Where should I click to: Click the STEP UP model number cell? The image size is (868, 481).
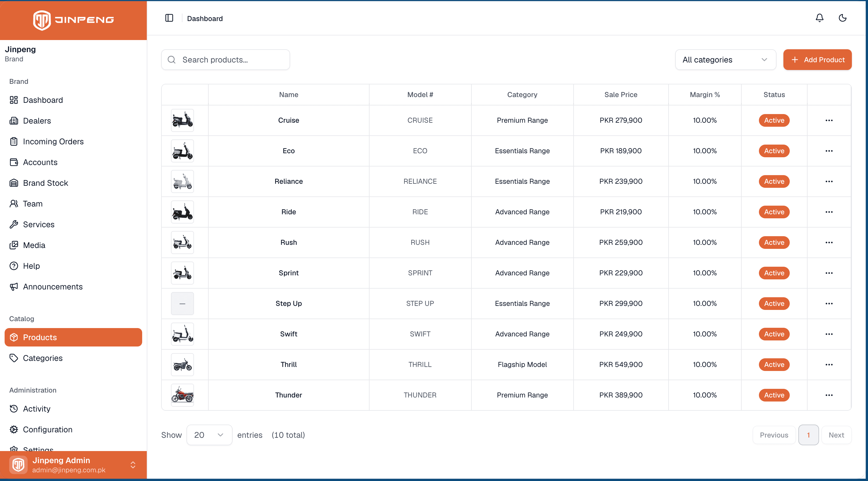(420, 304)
